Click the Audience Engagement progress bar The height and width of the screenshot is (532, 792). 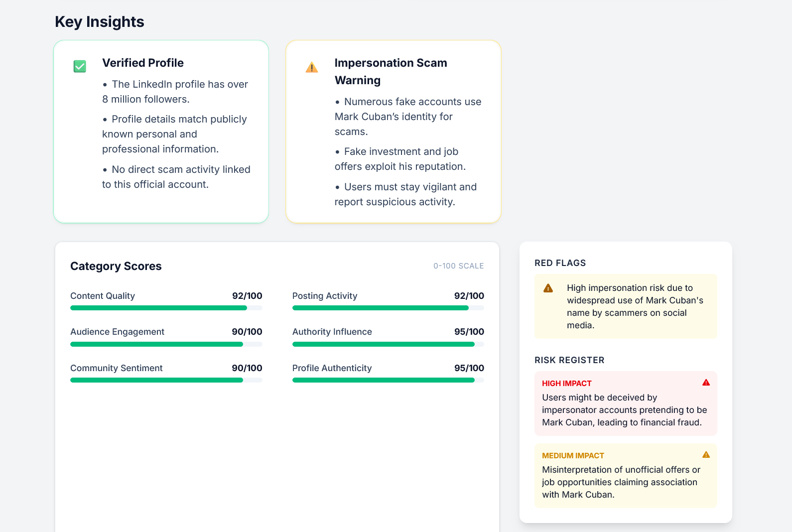pyautogui.click(x=166, y=344)
